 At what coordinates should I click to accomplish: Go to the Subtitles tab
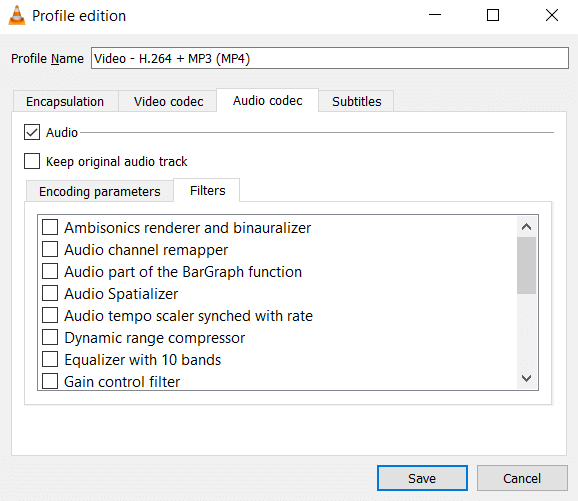pyautogui.click(x=356, y=101)
